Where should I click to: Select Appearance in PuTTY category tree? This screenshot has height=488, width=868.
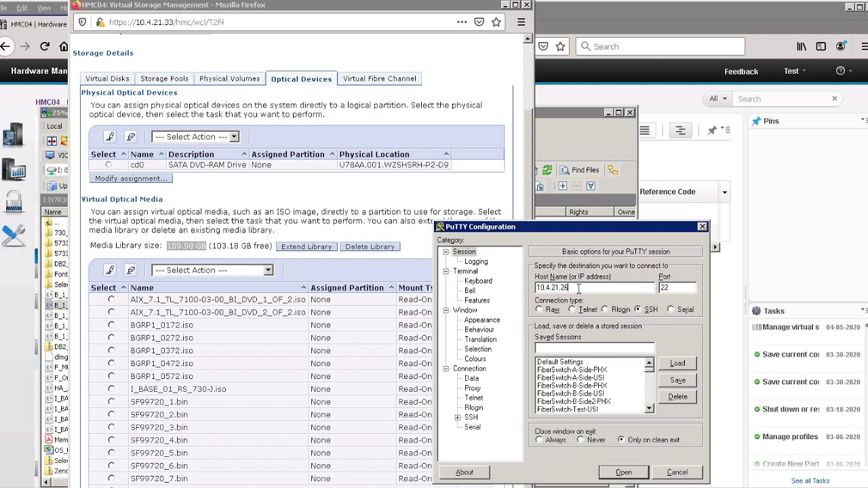[482, 320]
